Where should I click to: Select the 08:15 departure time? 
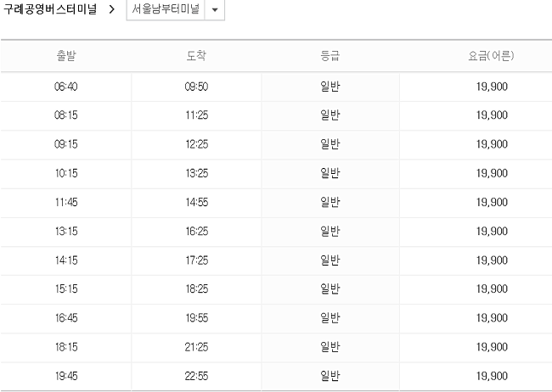[66, 115]
